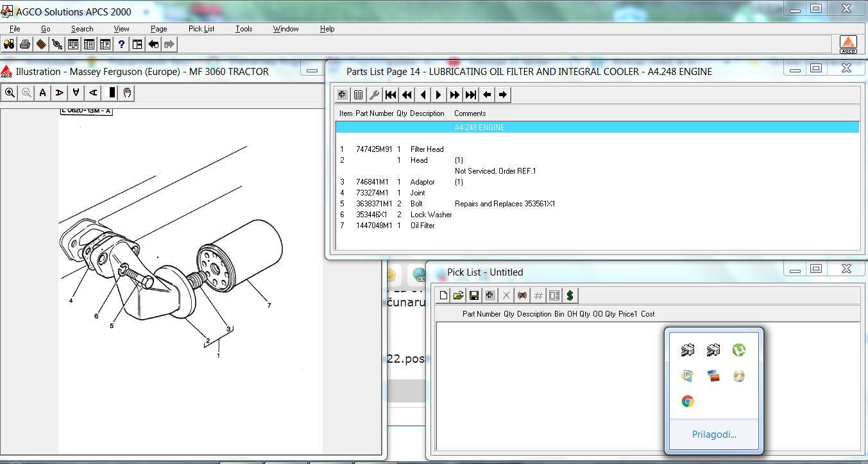Image resolution: width=868 pixels, height=464 pixels.
Task: Click the double-left rewind arrow in Parts List
Action: point(407,95)
